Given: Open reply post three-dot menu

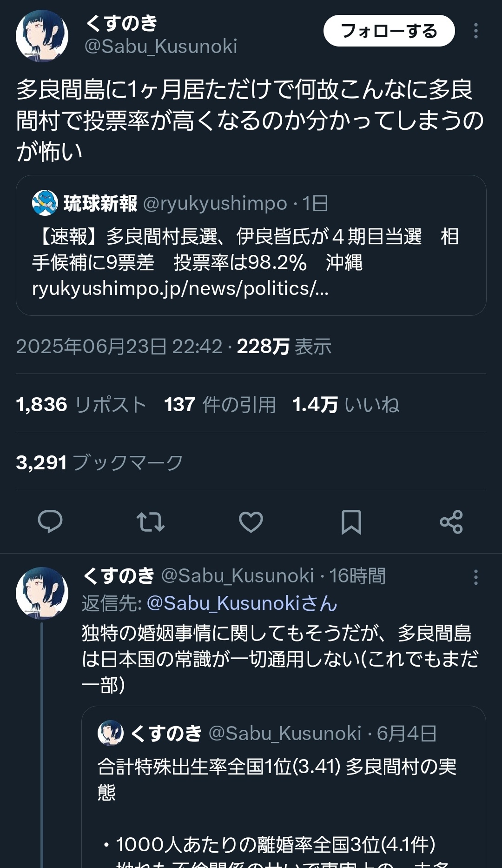Looking at the screenshot, I should pos(476,577).
